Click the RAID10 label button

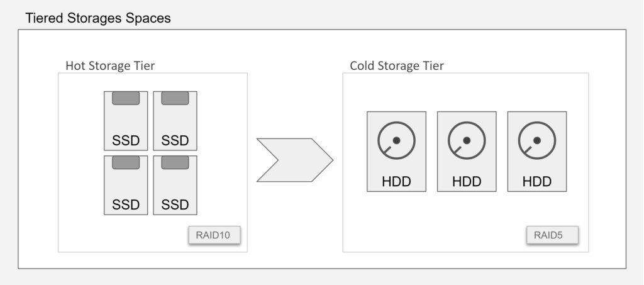214,235
